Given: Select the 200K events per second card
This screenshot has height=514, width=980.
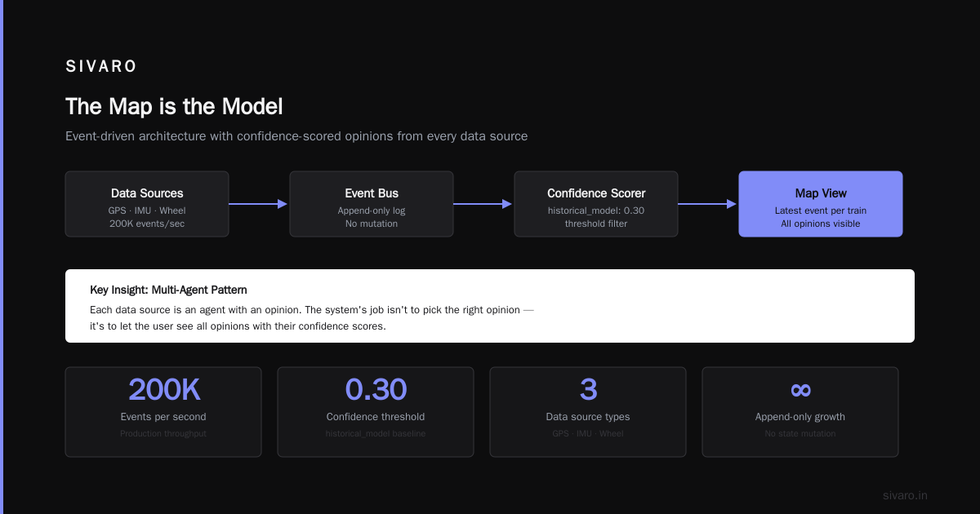Looking at the screenshot, I should [163, 411].
